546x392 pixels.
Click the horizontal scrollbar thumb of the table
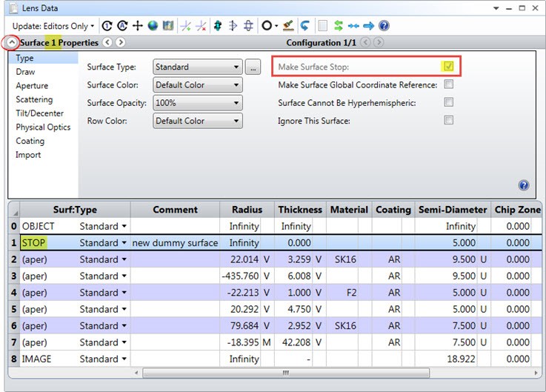tap(286, 373)
